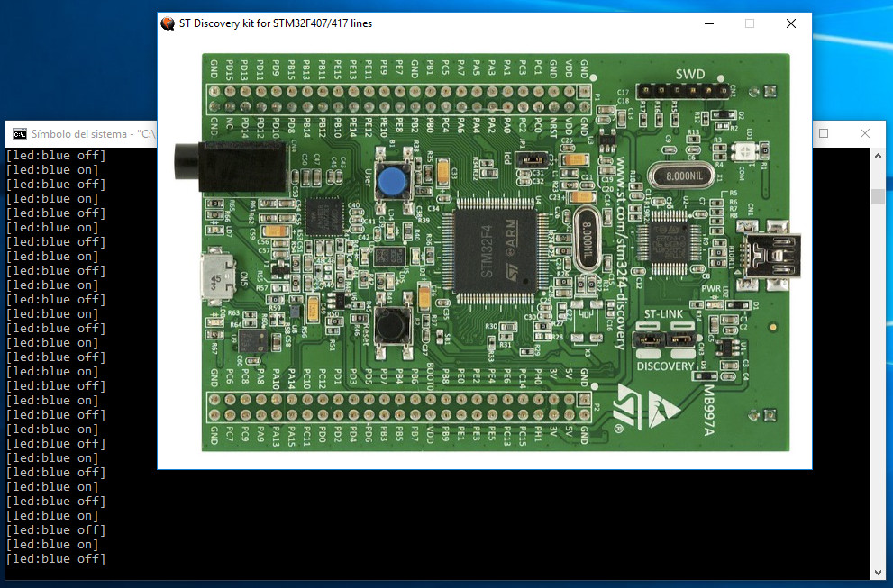The height and width of the screenshot is (588, 893).
Task: Push the blue User button on the board
Action: click(x=392, y=182)
